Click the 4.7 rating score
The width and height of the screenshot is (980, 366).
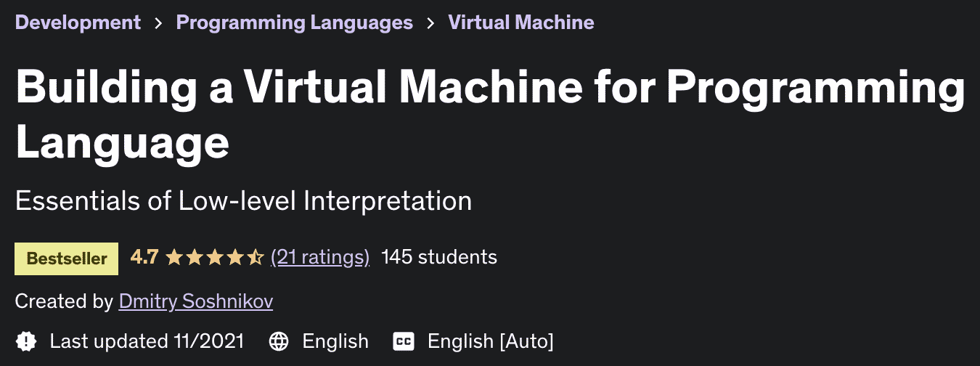(x=144, y=257)
